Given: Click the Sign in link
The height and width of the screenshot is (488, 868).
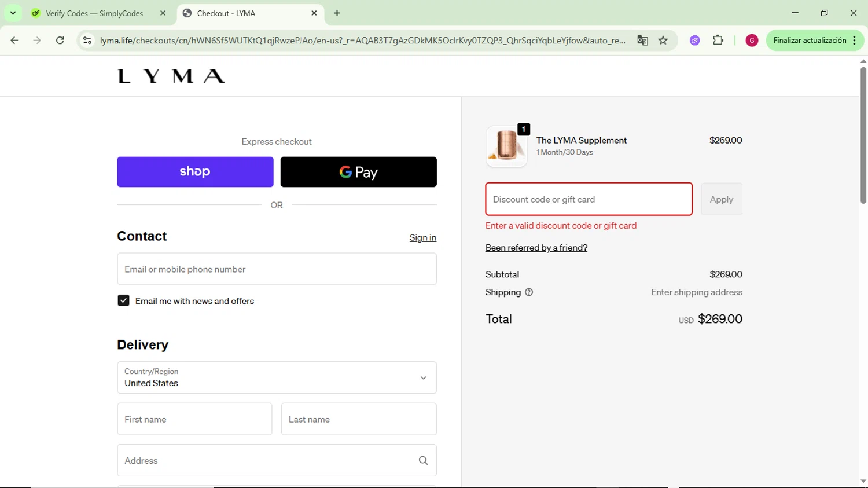Looking at the screenshot, I should pos(423,237).
